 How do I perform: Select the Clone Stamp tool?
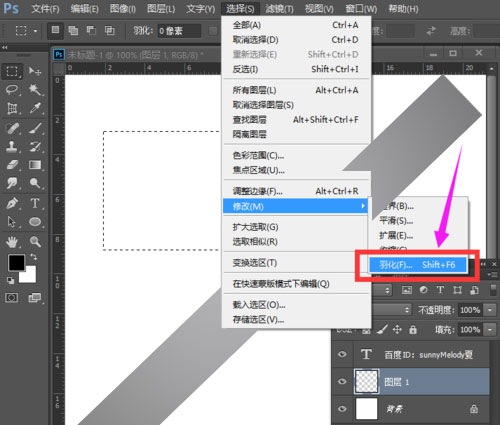12,147
